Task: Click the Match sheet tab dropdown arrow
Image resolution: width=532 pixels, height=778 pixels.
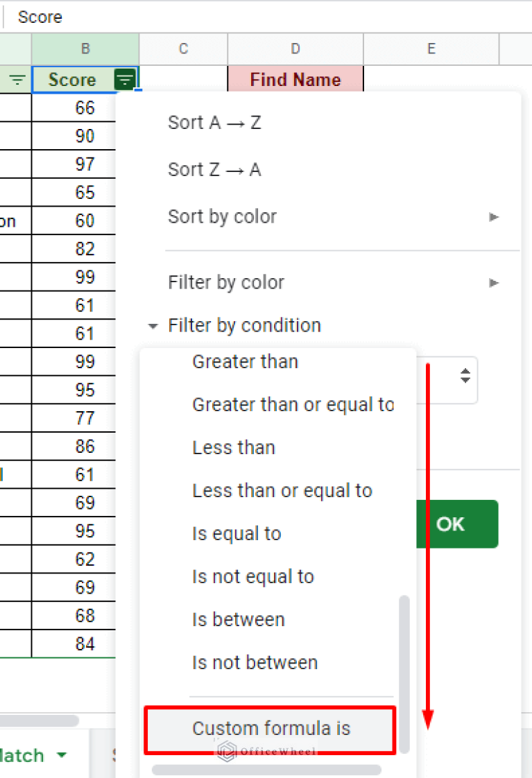Action: coord(61,755)
